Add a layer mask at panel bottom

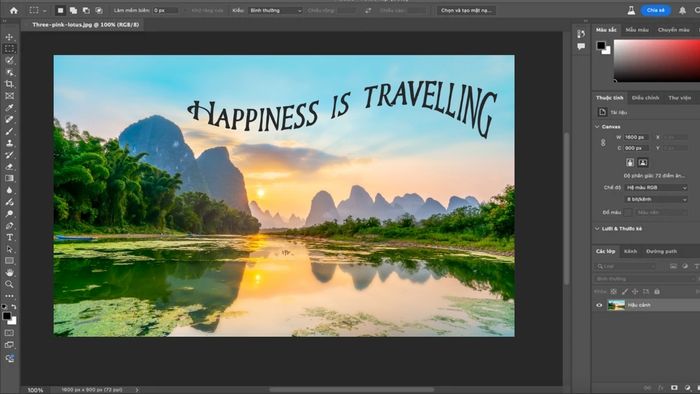(x=674, y=388)
